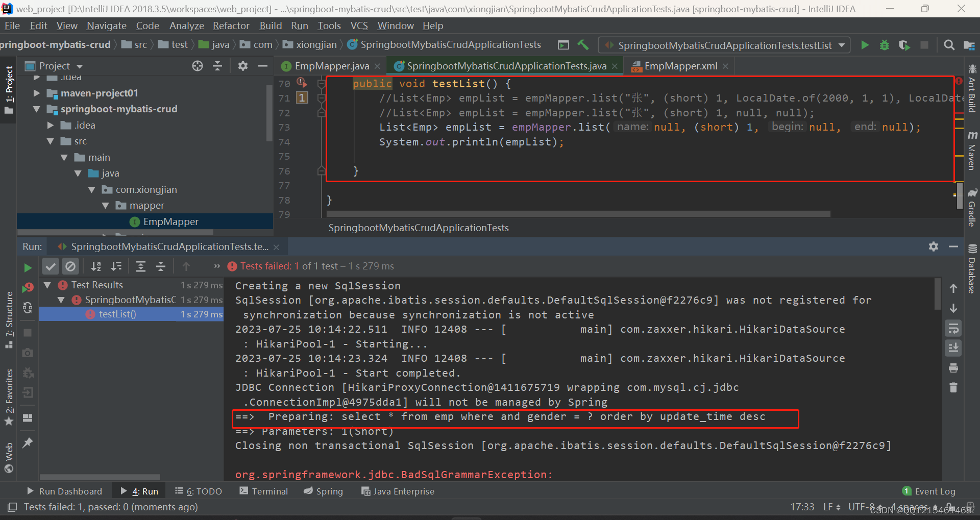Toggle the 1: Project side tab
This screenshot has width=980, height=520.
click(x=9, y=90)
